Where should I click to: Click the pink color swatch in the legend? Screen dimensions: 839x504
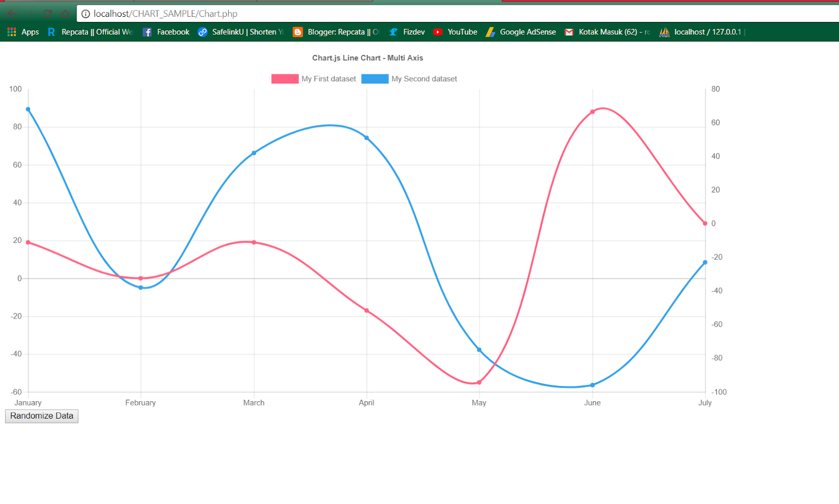coord(284,79)
